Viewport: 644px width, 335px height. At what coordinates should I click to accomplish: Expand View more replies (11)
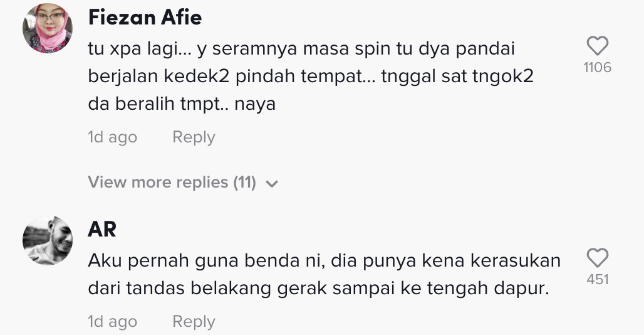[x=172, y=183]
